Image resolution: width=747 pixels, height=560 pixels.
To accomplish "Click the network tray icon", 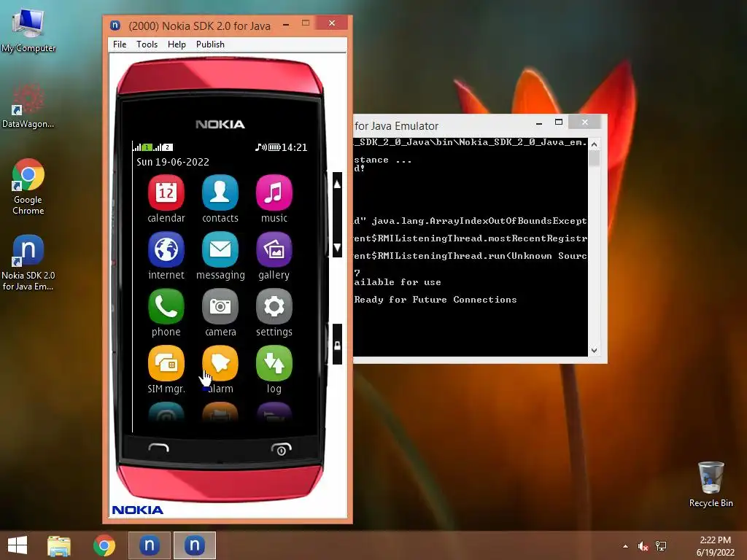I will [x=661, y=546].
